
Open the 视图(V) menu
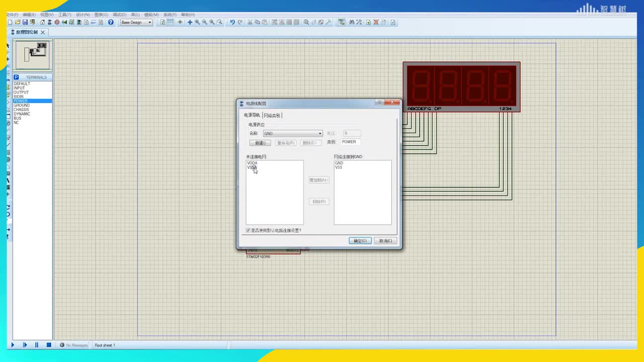pos(47,15)
